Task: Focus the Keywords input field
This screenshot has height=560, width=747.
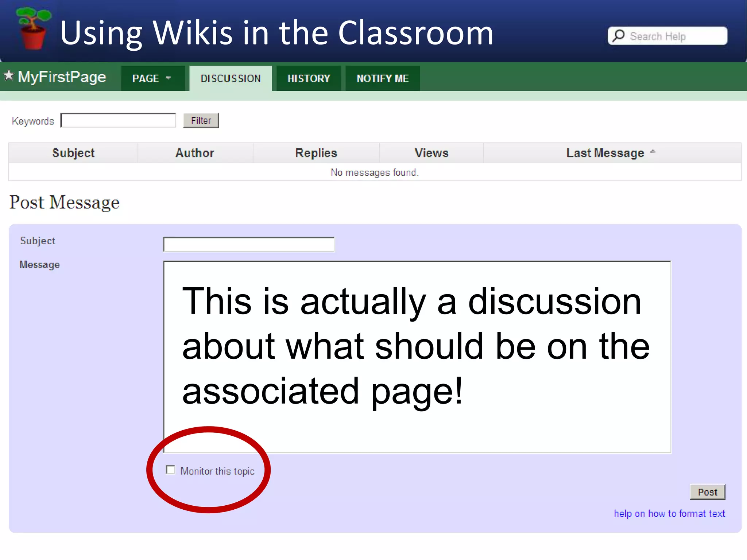Action: click(x=118, y=121)
